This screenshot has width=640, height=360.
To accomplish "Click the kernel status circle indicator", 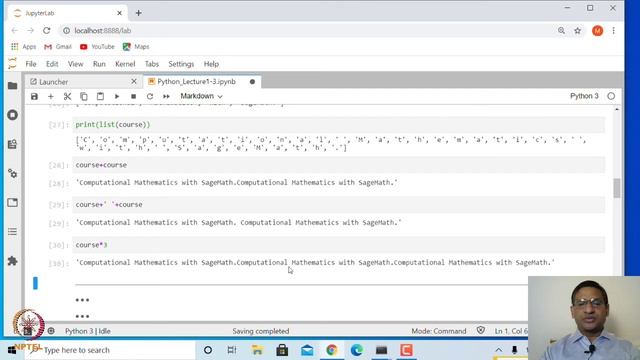I will pos(611,96).
